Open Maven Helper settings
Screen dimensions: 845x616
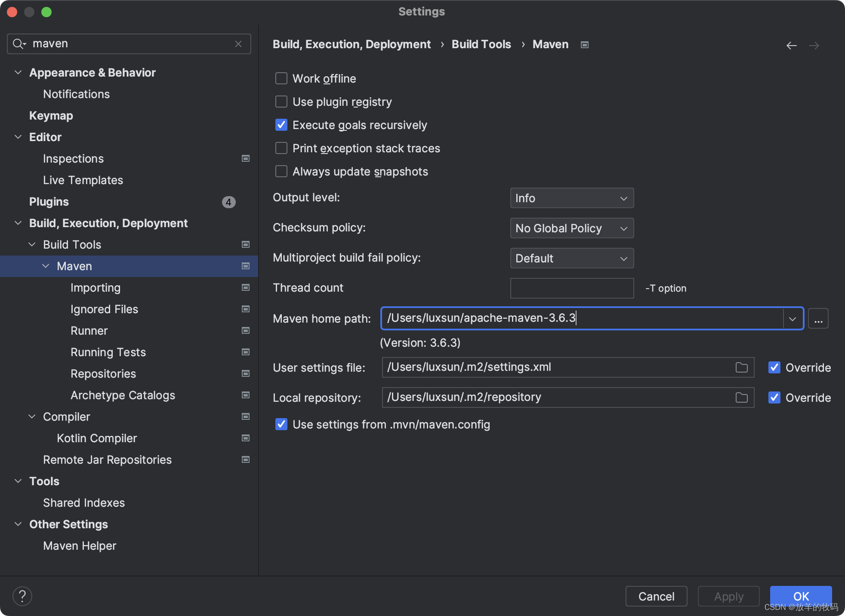tap(80, 546)
